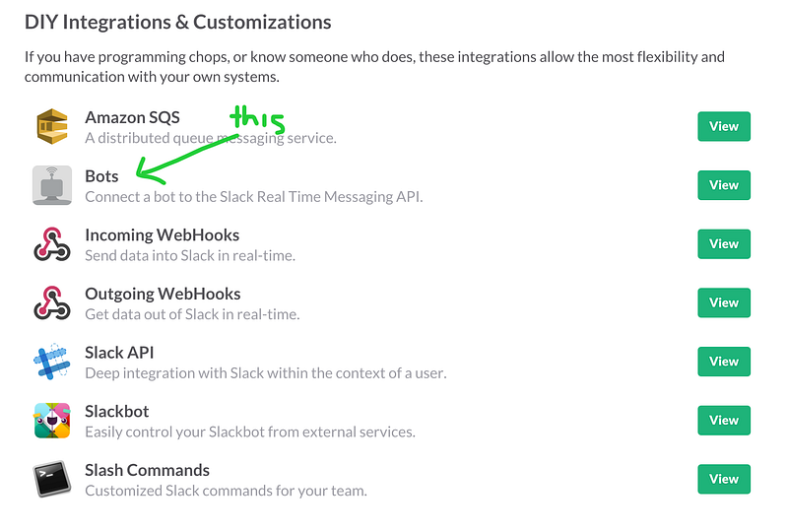Screen dimensions: 788x532
Task: View the Slackbot integration
Action: (724, 421)
